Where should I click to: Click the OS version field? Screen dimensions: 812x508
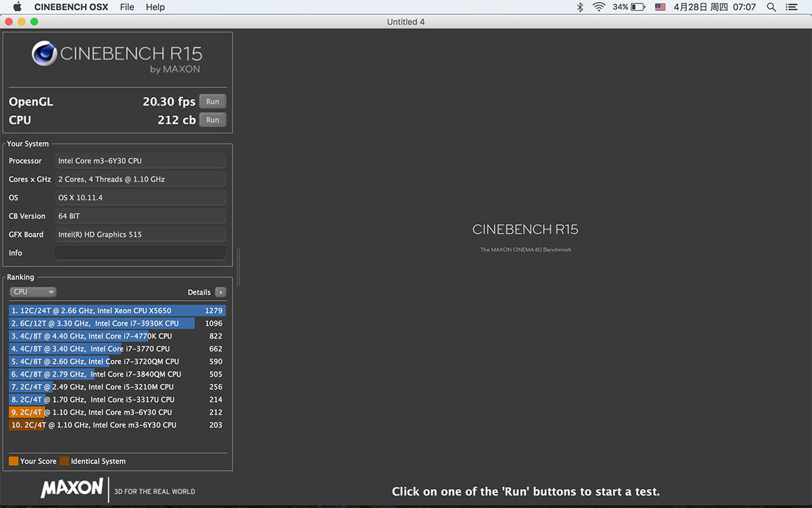(141, 198)
